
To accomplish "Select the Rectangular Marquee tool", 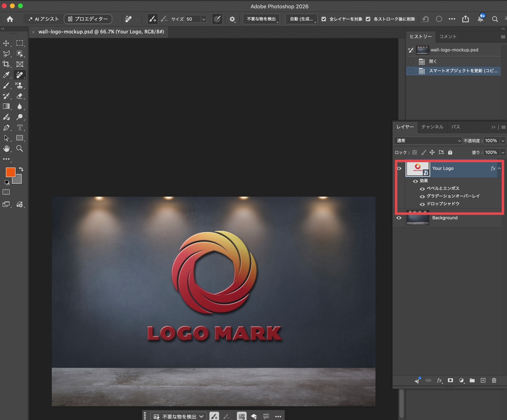I will pyautogui.click(x=19, y=43).
